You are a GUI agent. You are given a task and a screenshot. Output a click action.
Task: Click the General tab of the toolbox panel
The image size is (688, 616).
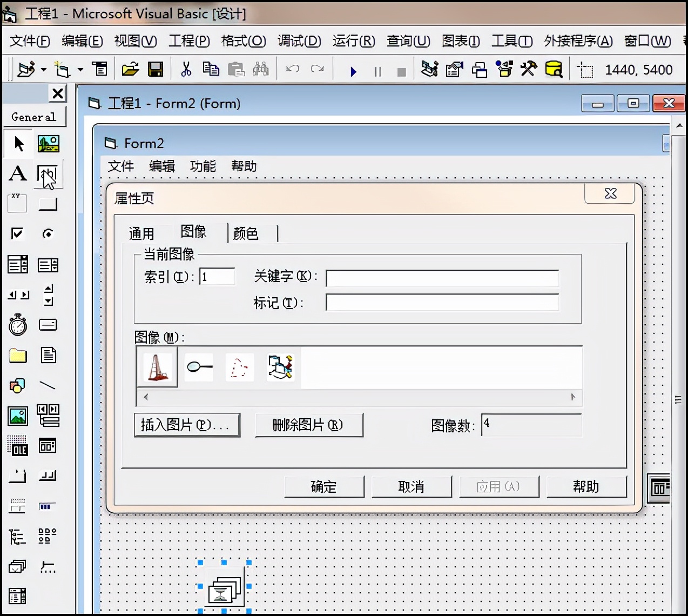coord(33,116)
